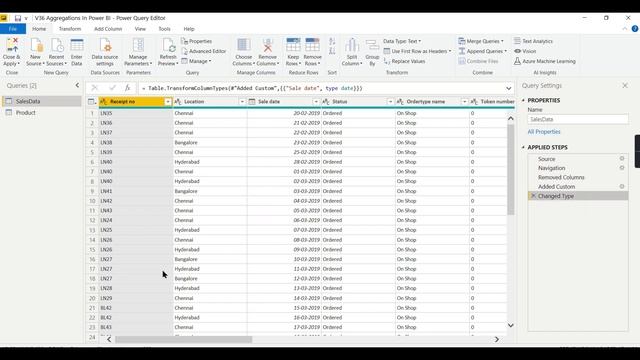Expand the formula bar
This screenshot has width=640, height=360.
click(x=509, y=88)
